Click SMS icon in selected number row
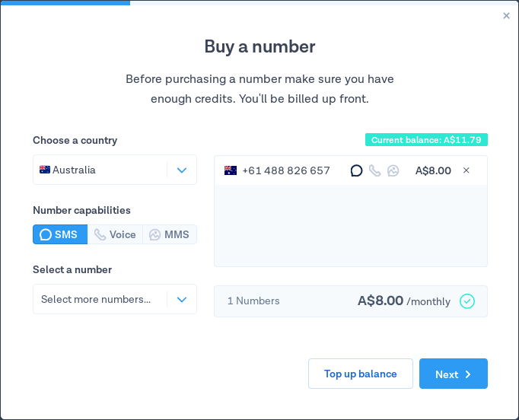 click(356, 170)
